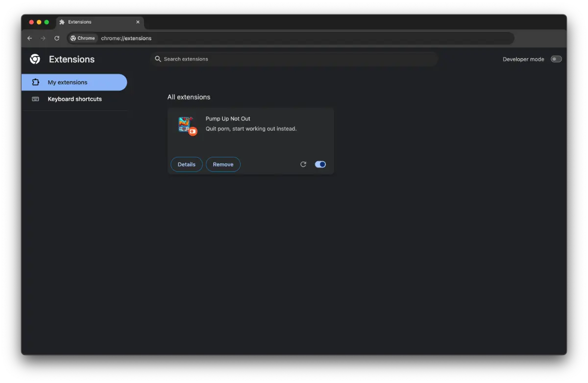Reload the Pump Up Not Out extension
Image resolution: width=588 pixels, height=383 pixels.
pyautogui.click(x=303, y=165)
